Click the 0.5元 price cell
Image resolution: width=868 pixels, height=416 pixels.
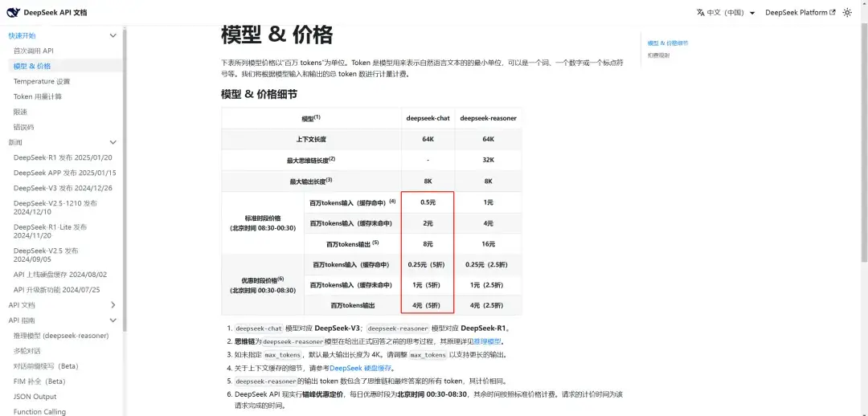(x=428, y=203)
